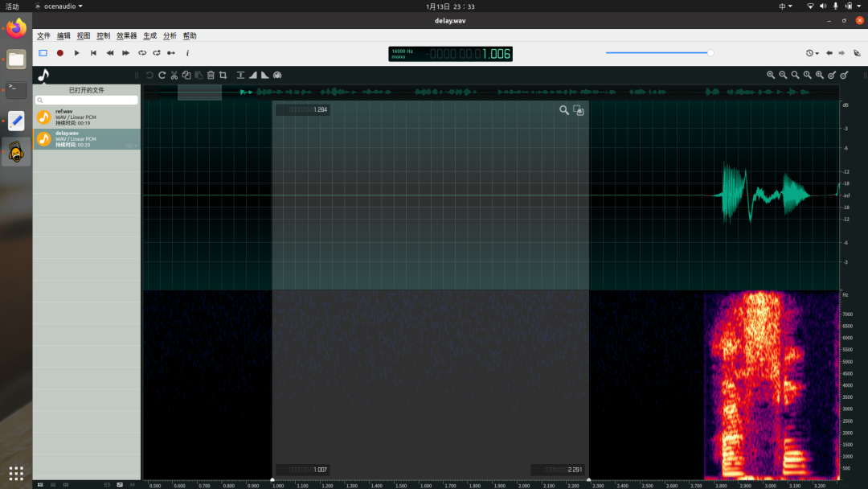
Task: Copy the selection with the copy icon
Action: (186, 76)
